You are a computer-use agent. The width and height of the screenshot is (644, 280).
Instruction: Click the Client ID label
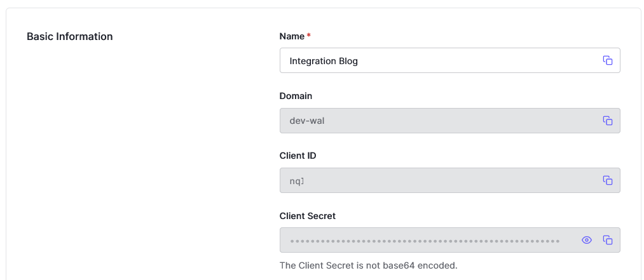click(x=298, y=156)
